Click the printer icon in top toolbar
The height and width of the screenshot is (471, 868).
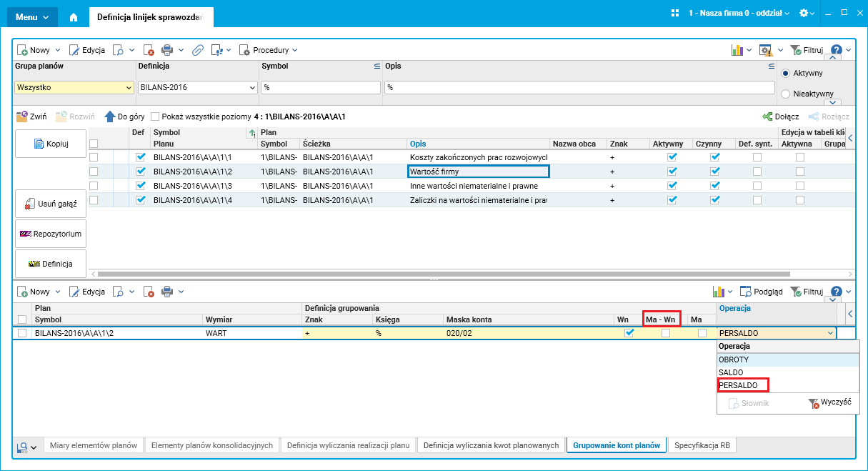(x=167, y=50)
